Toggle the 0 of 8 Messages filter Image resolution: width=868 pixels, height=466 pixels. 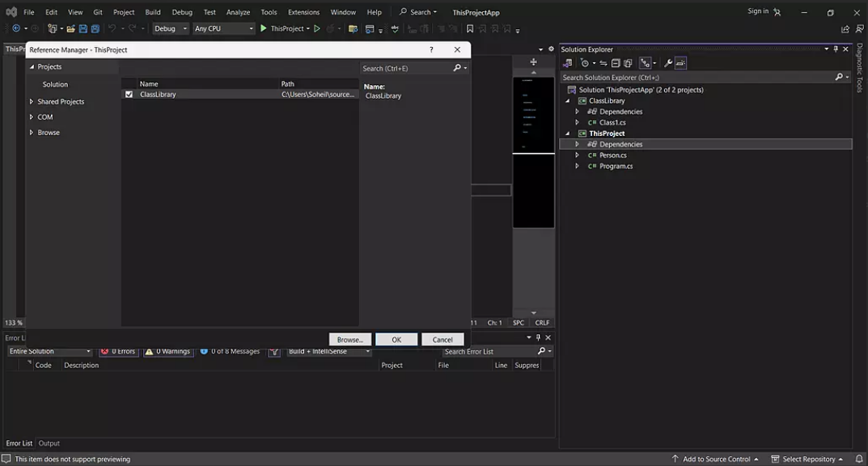(x=230, y=352)
